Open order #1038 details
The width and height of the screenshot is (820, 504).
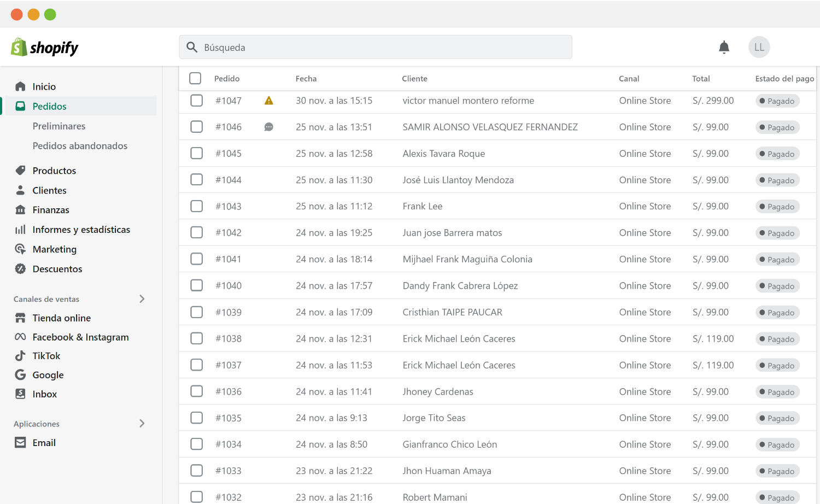click(x=228, y=339)
